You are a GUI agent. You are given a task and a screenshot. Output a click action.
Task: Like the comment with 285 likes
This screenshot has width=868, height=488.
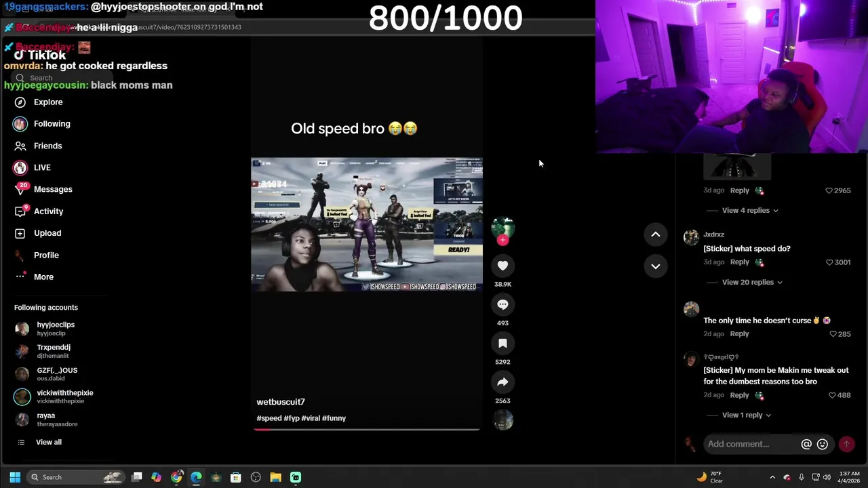coord(833,334)
